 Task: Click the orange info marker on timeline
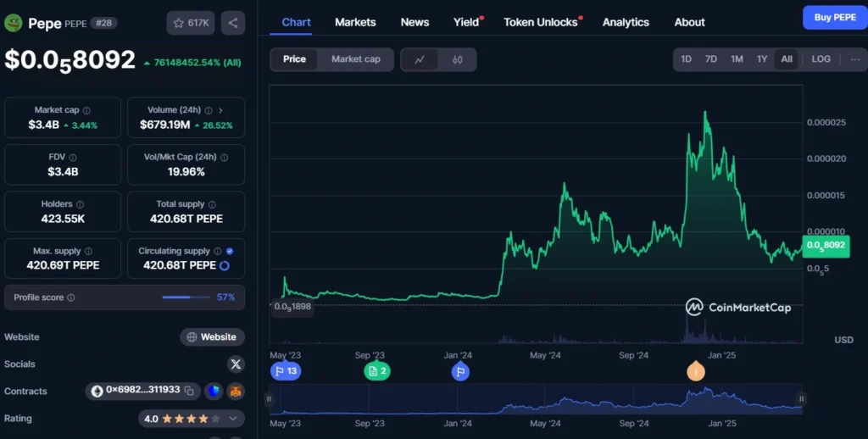(696, 371)
